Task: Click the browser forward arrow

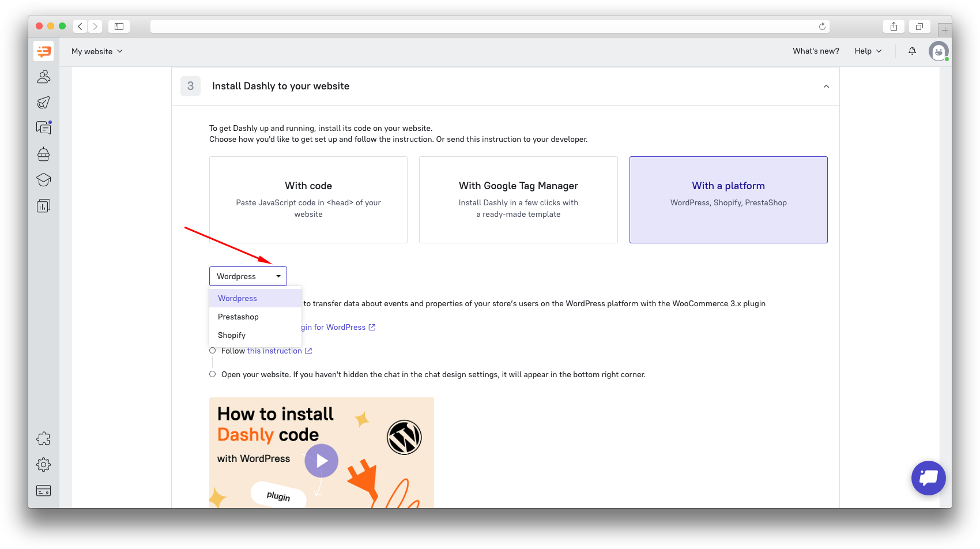Action: pyautogui.click(x=95, y=27)
